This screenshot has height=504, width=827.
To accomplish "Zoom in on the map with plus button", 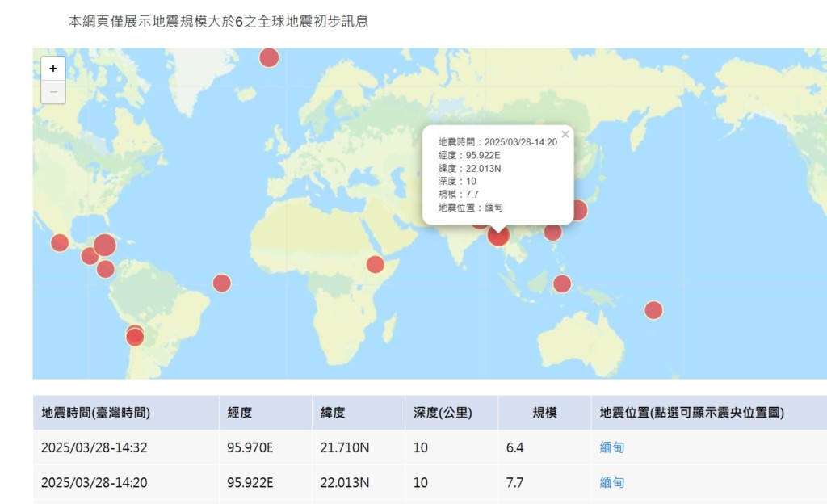I will (x=53, y=69).
